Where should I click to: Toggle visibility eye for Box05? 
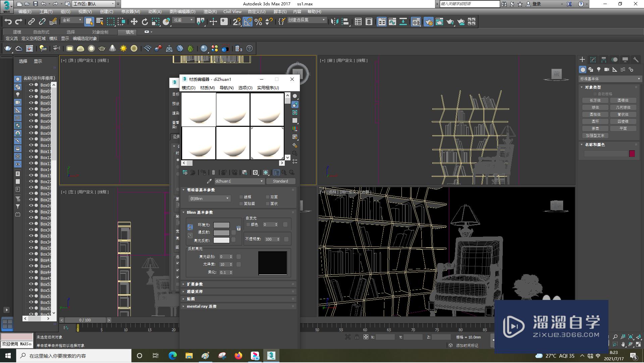click(31, 115)
